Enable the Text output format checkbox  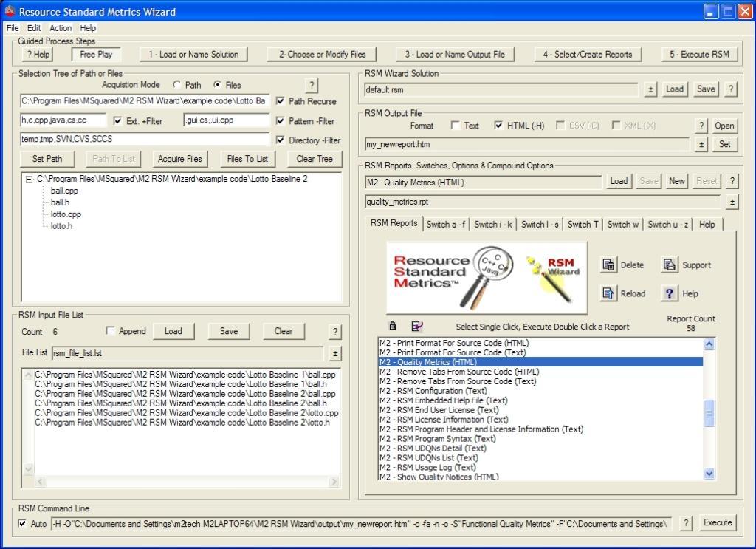(x=456, y=125)
